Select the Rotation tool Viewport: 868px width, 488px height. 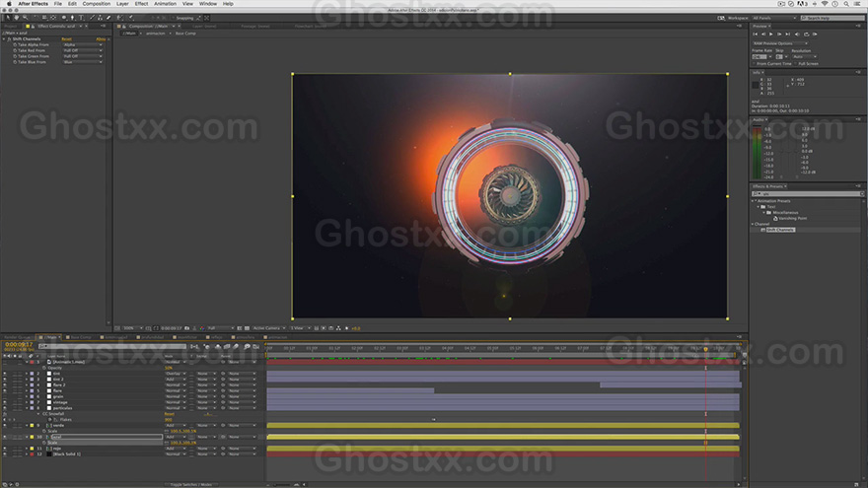tap(35, 18)
